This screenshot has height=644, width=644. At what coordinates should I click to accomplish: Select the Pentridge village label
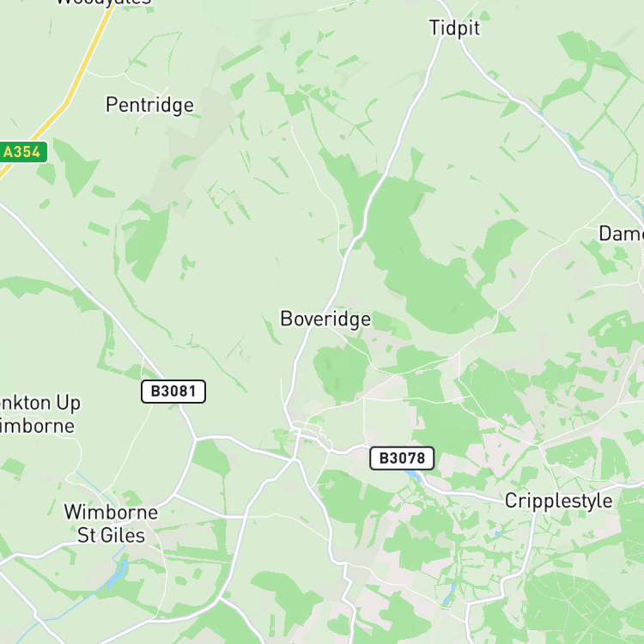149,105
